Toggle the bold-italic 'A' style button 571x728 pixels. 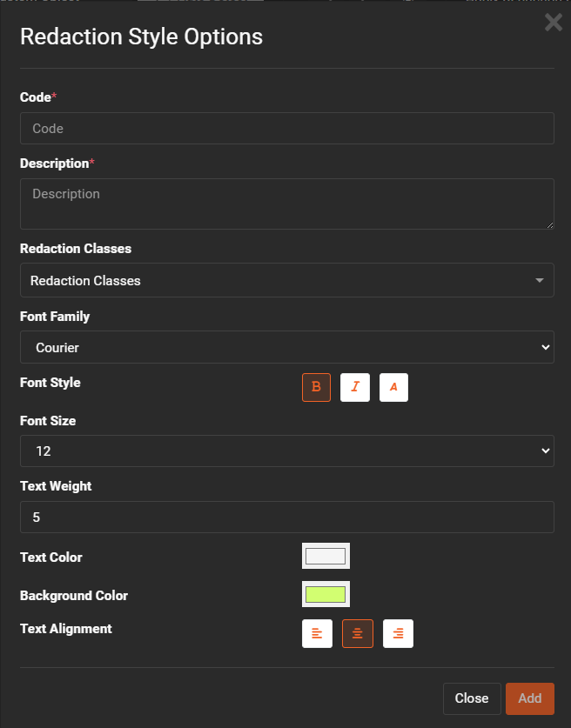393,387
